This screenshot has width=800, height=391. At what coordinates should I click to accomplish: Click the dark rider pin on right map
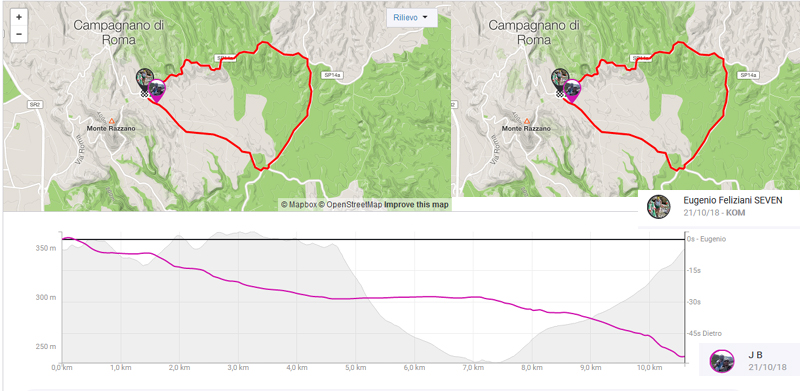pyautogui.click(x=560, y=80)
